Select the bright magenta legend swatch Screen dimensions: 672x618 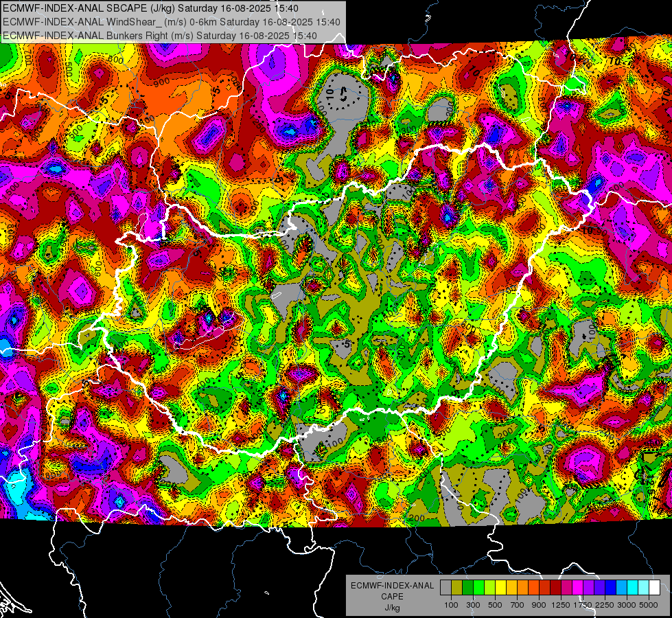[x=578, y=587]
